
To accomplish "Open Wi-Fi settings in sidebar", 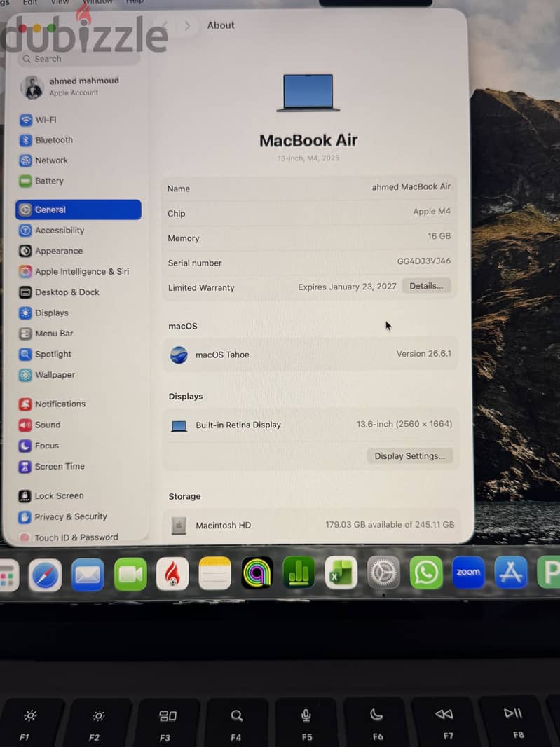I will pos(38,120).
